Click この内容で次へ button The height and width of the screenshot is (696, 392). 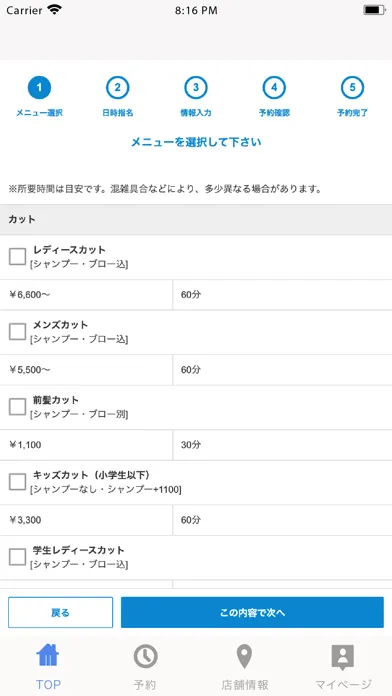(252, 613)
